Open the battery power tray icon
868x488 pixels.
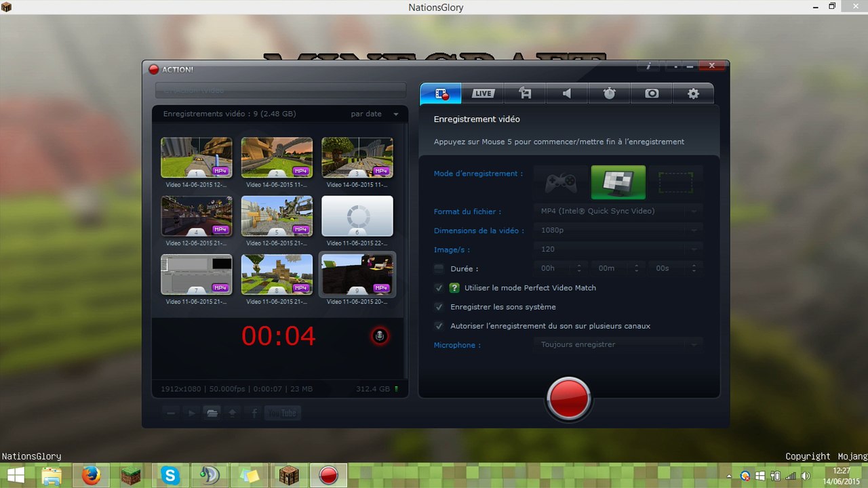(x=775, y=476)
